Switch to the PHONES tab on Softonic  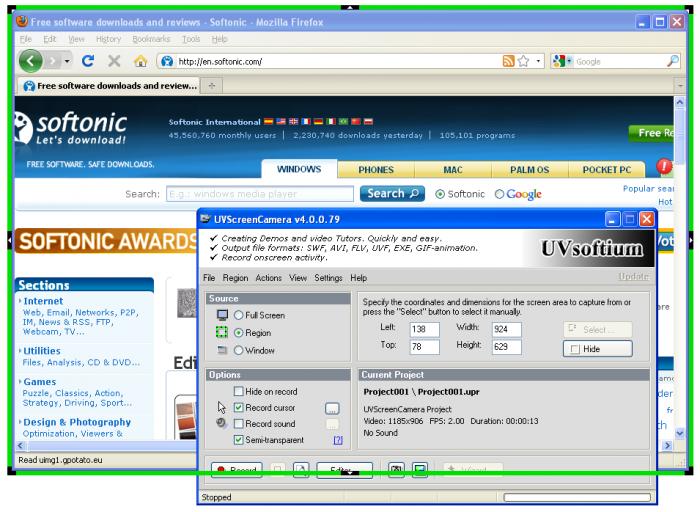click(376, 170)
